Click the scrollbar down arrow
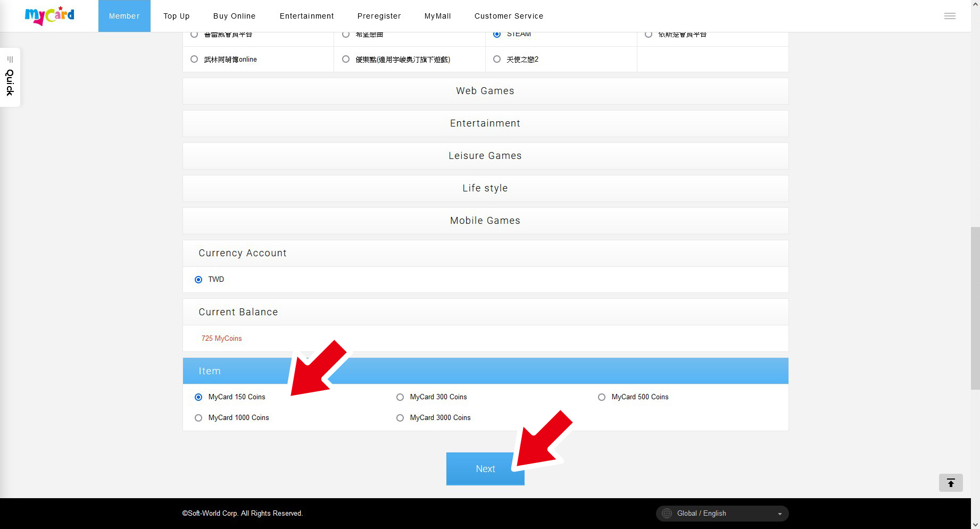980x529 pixels. [x=975, y=525]
